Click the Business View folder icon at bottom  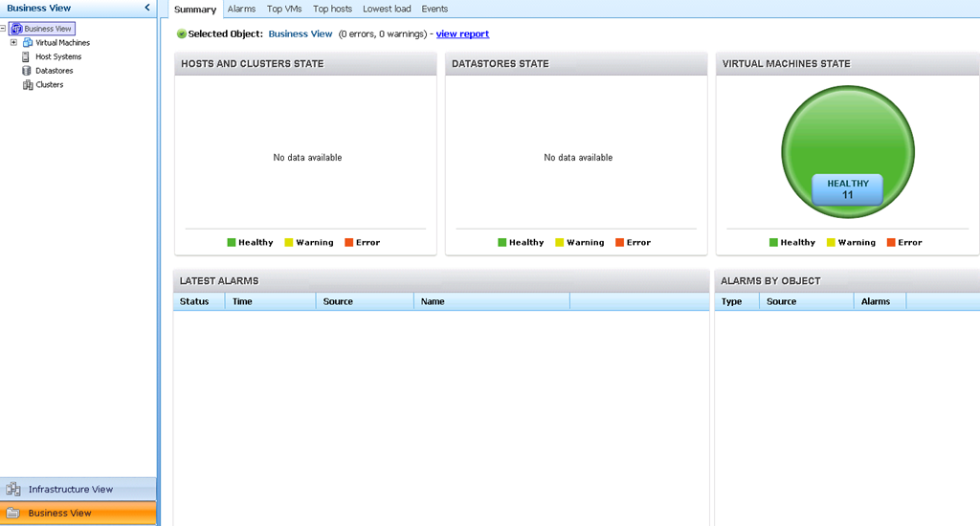(x=13, y=514)
